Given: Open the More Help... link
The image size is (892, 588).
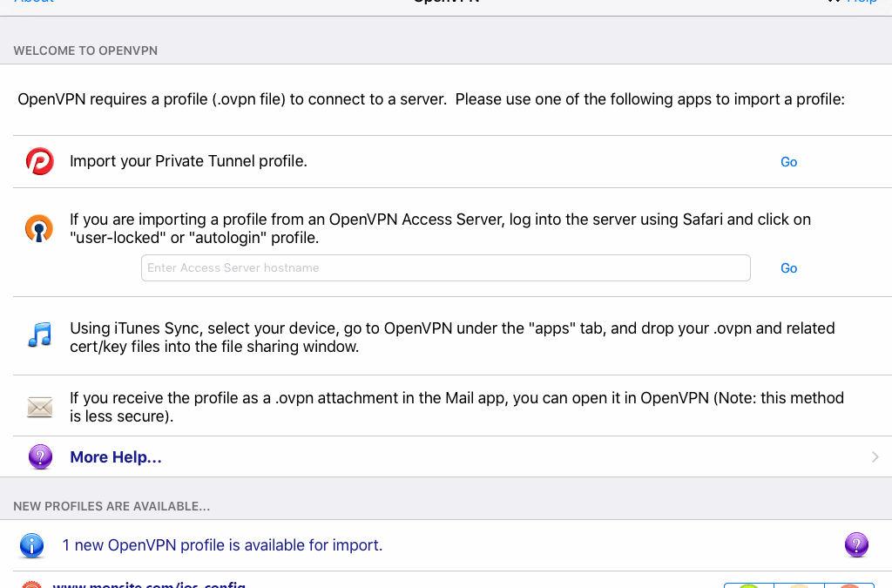Looking at the screenshot, I should click(116, 457).
